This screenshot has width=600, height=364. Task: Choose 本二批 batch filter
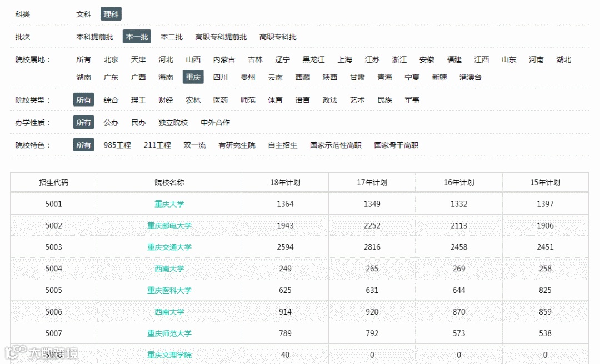[x=172, y=37]
